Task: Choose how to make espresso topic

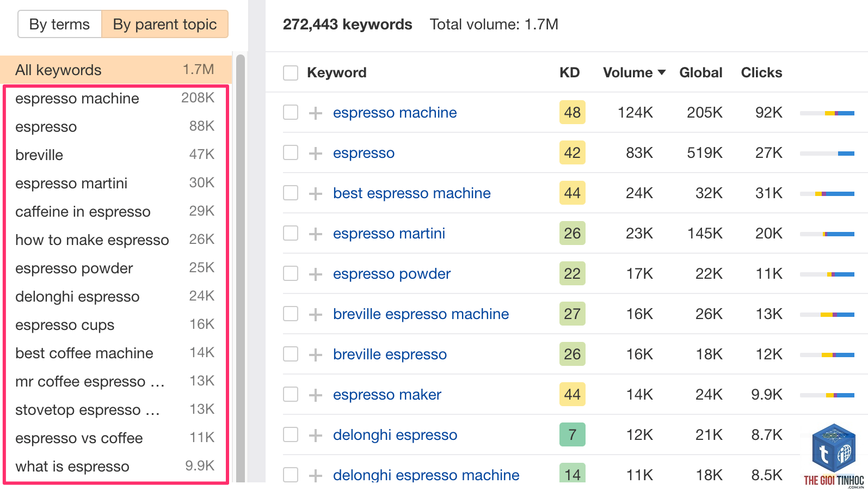Action: click(115, 240)
